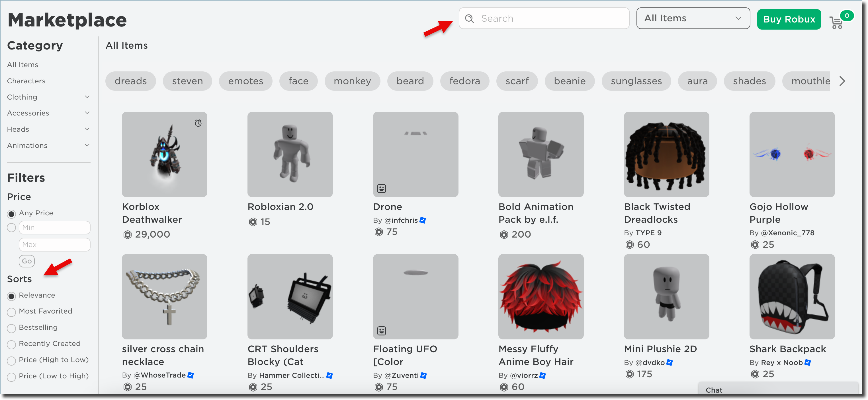Click the Go price filter button
The image size is (868, 400).
pos(26,261)
